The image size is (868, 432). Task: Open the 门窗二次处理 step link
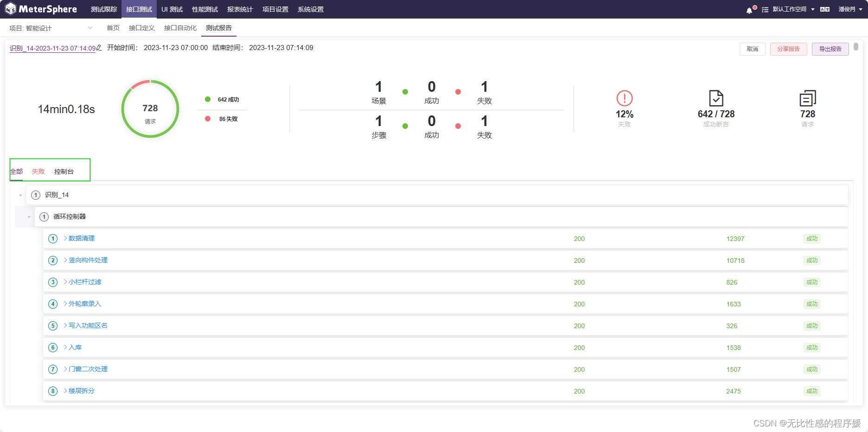tap(88, 369)
